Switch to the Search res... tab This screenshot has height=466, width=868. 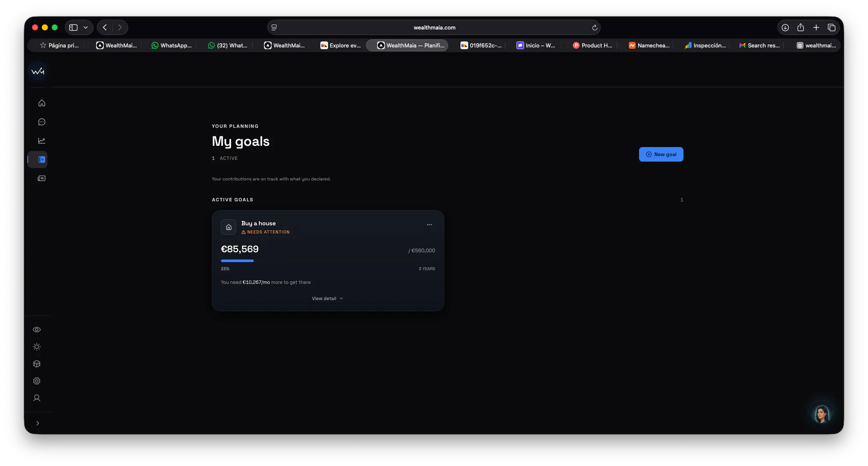759,45
